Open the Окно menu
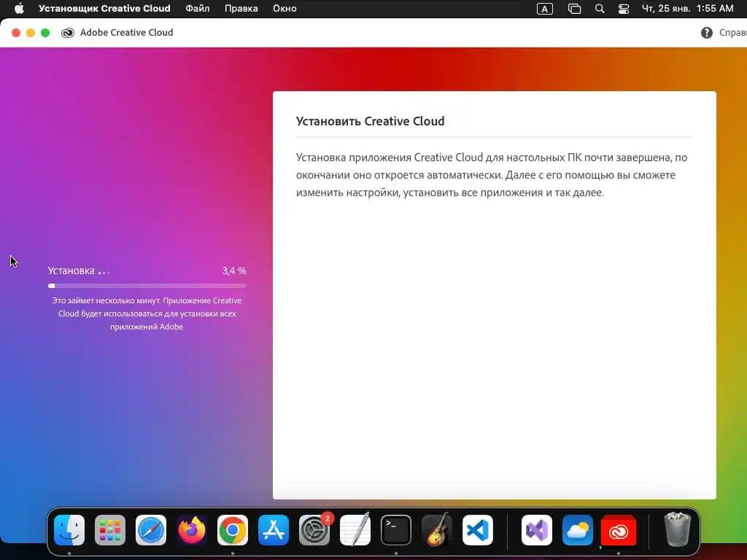 [x=285, y=9]
